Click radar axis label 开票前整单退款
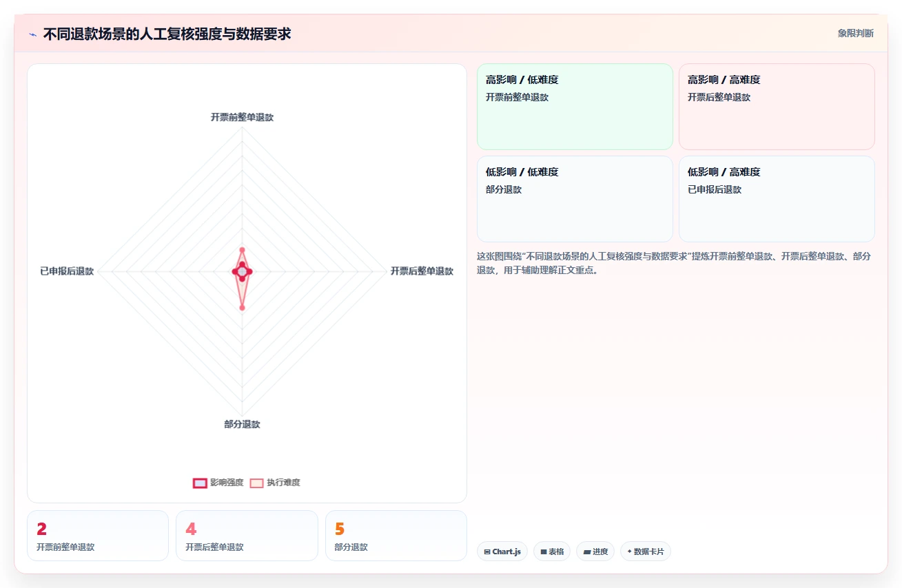 point(242,118)
